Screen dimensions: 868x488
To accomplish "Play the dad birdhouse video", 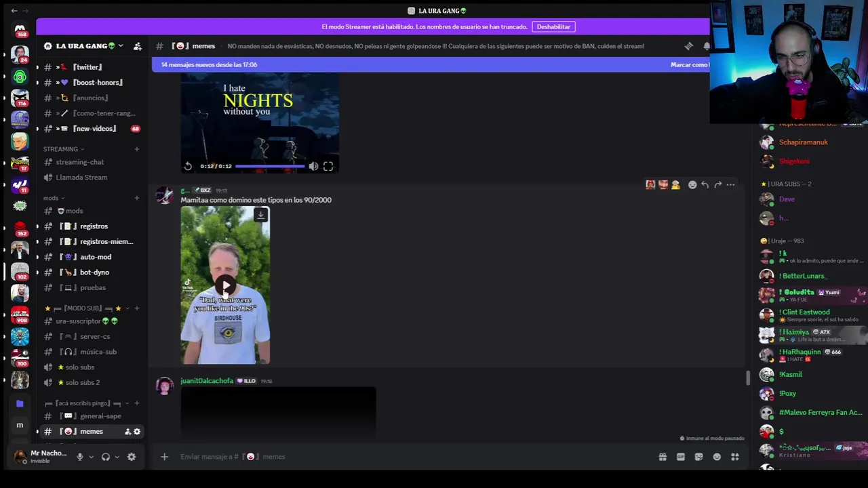I will pos(225,285).
